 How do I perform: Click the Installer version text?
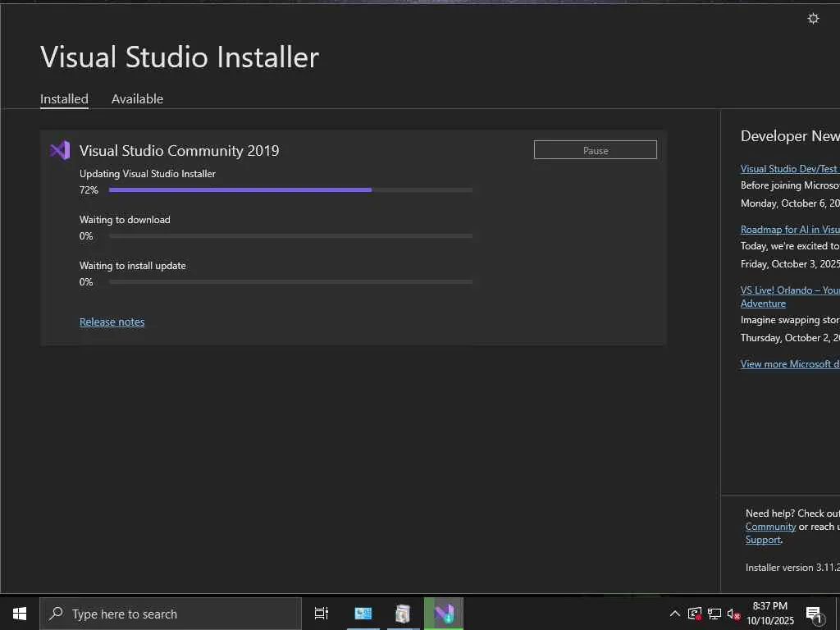[x=792, y=568]
